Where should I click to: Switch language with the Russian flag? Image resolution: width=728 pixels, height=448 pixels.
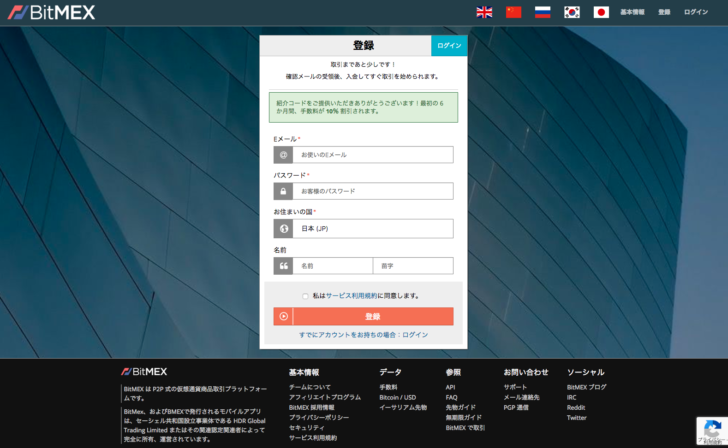[543, 12]
